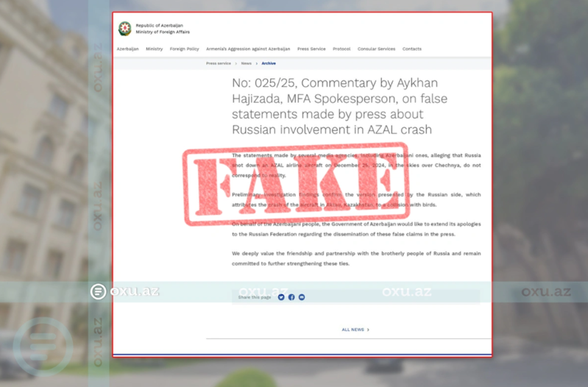Click the Press service breadcrumb link
The image size is (588, 387).
pyautogui.click(x=219, y=63)
